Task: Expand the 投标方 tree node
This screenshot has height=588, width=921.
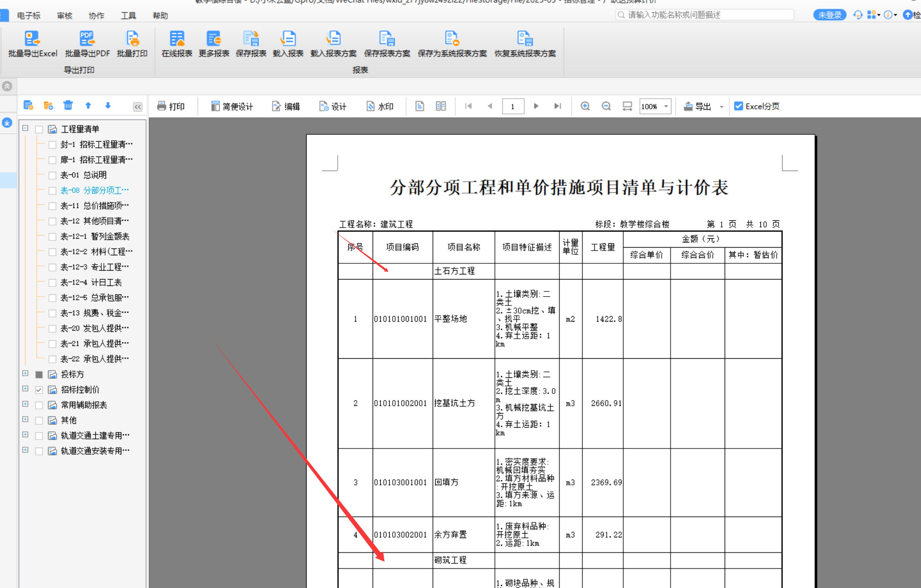Action: tap(25, 374)
